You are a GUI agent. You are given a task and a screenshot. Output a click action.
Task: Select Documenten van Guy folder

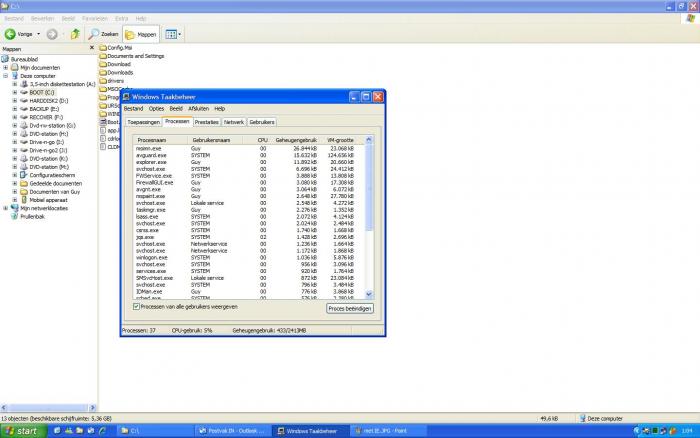pos(54,192)
